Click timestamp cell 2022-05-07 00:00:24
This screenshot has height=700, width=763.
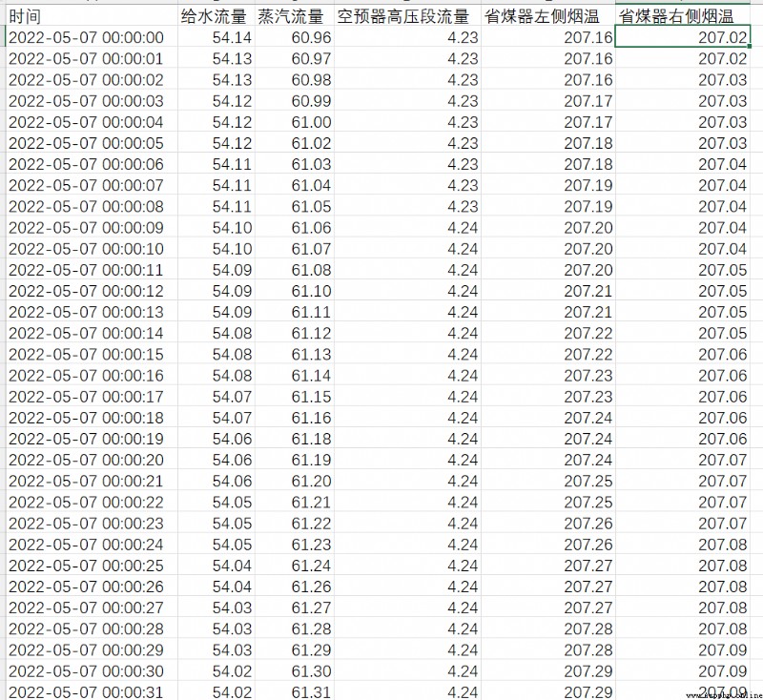pos(92,545)
